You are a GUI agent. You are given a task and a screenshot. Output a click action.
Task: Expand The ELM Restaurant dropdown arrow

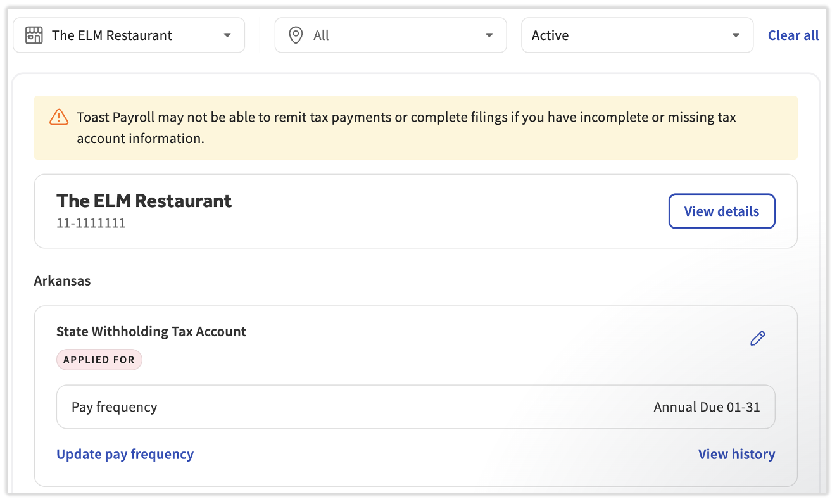[227, 35]
